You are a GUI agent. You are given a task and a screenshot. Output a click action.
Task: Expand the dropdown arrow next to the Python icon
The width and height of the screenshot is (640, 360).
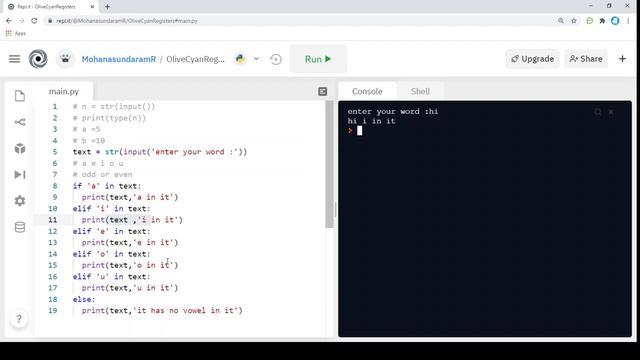[256, 59]
